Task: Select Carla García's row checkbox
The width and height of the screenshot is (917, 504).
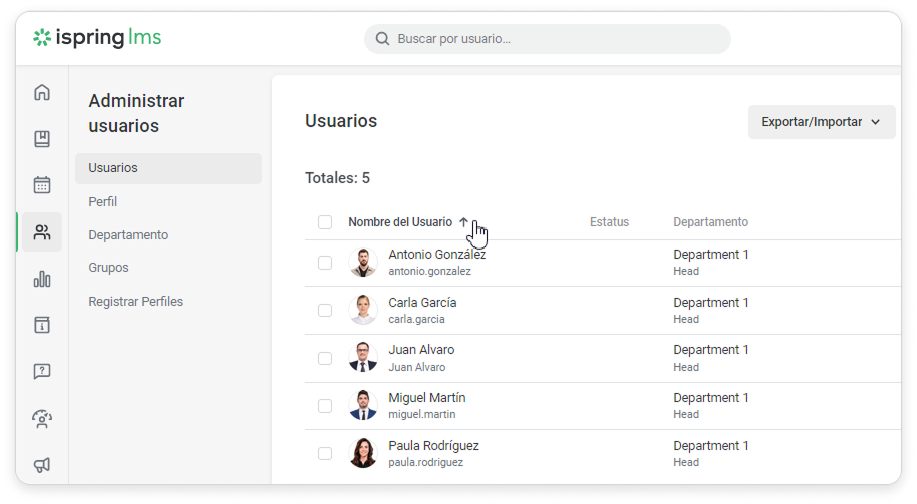Action: coord(325,311)
